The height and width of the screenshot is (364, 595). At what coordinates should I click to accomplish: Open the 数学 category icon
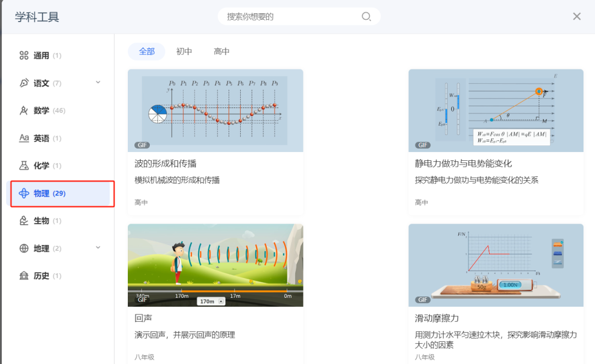point(23,110)
